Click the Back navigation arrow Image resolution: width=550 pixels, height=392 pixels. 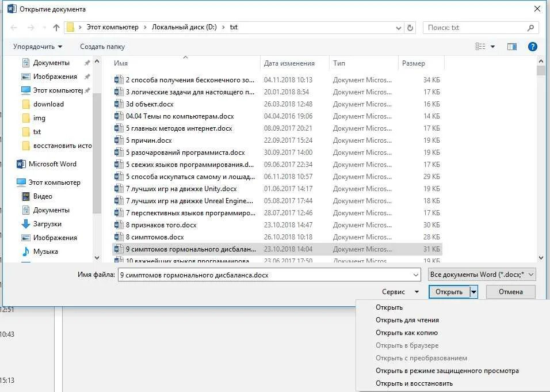14,28
